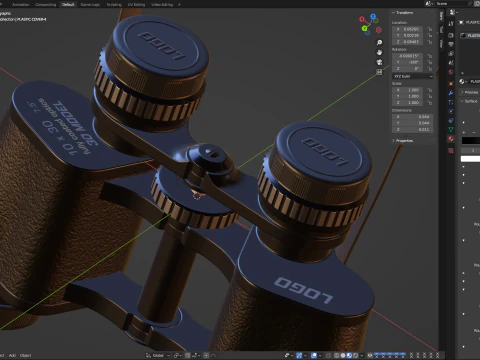Screen dimensions: 480x360
Task: Toggle snapping magnet in viewport header
Action: tap(188, 355)
